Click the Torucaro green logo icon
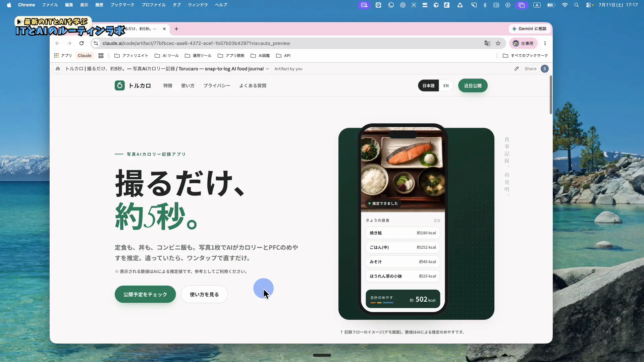 (120, 86)
